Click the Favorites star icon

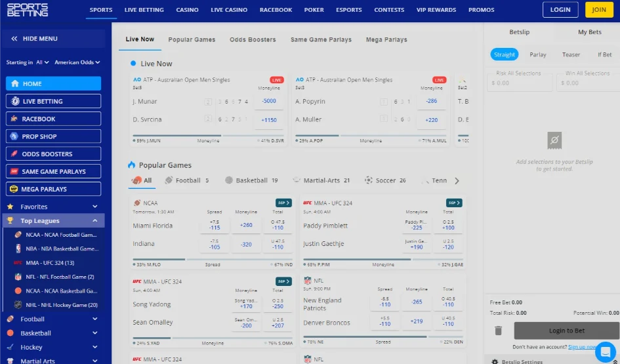(x=10, y=207)
